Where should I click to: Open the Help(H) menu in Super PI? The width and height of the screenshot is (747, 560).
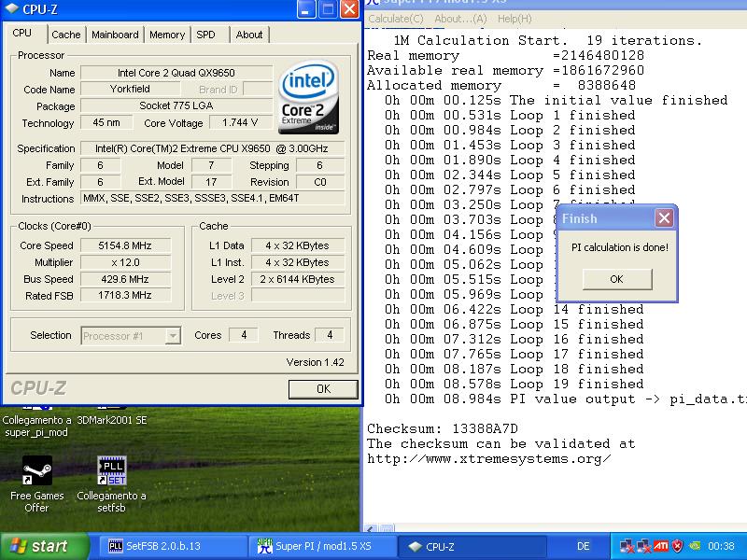pyautogui.click(x=514, y=19)
